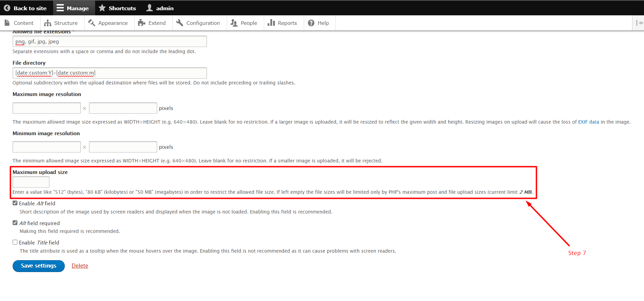Open the Structure menu label
Screen dimensions: 644x301
click(66, 23)
